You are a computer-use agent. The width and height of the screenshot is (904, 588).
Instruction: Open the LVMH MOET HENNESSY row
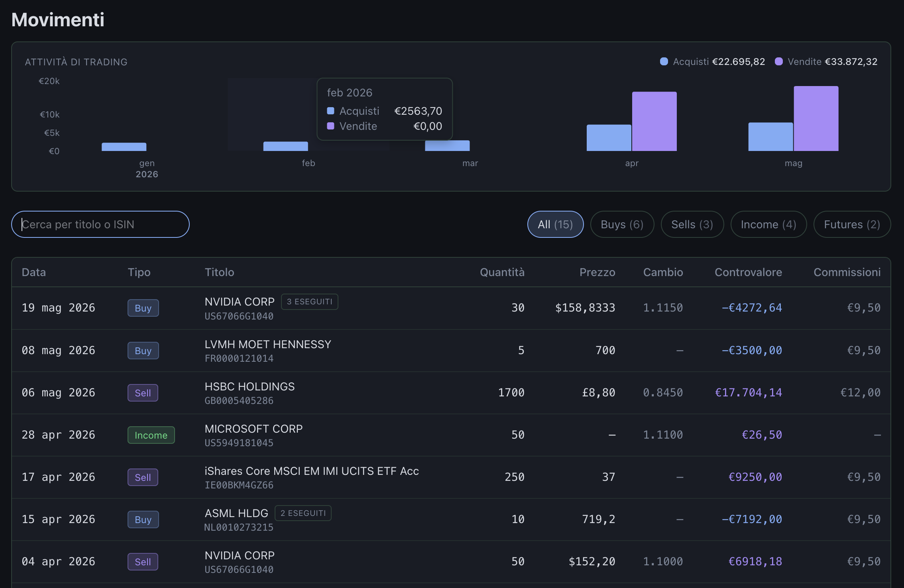click(451, 351)
